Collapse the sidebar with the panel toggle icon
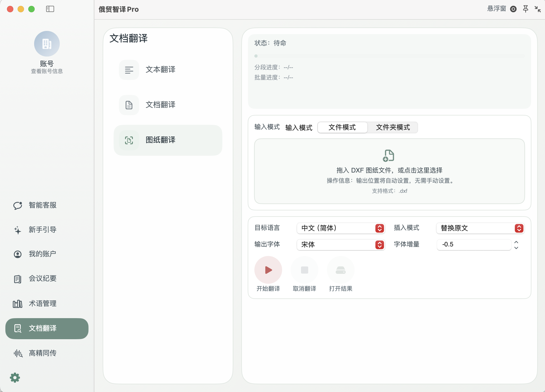Screen dimensions: 545x392 point(50,9)
